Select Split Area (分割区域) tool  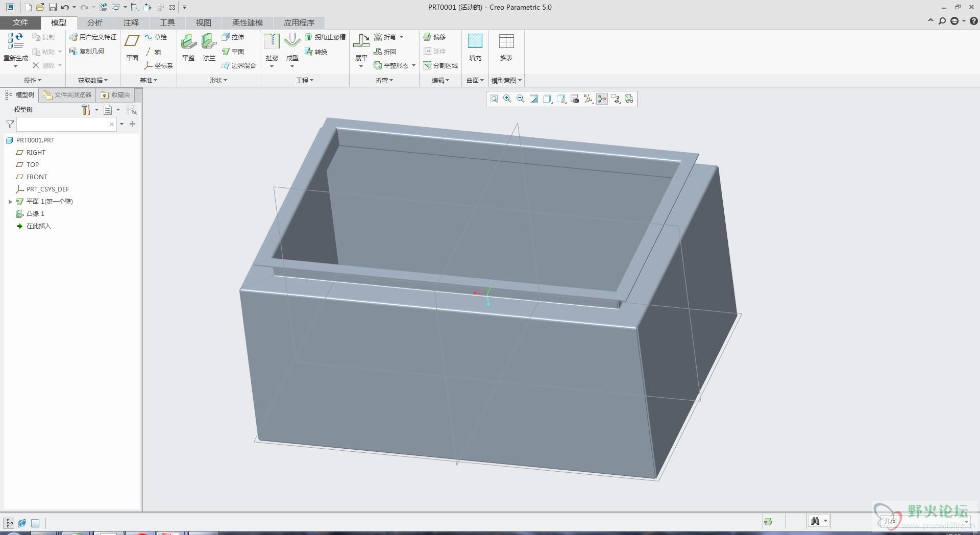pos(440,65)
